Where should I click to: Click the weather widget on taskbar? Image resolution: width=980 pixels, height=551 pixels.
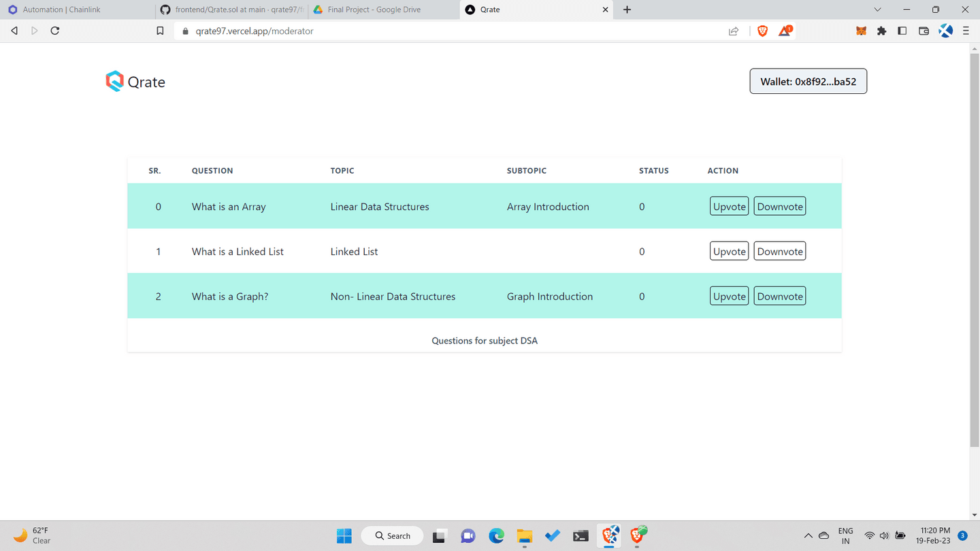32,535
